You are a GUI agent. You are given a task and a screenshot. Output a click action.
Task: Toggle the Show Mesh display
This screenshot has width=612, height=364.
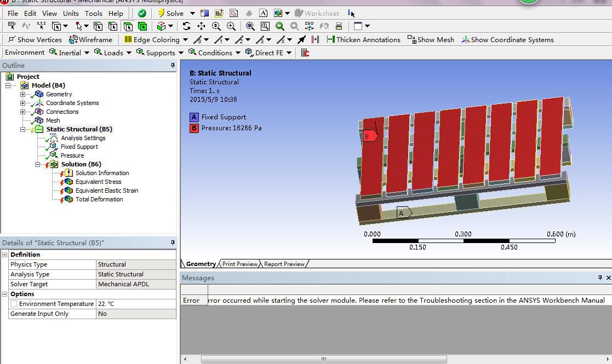(x=431, y=39)
